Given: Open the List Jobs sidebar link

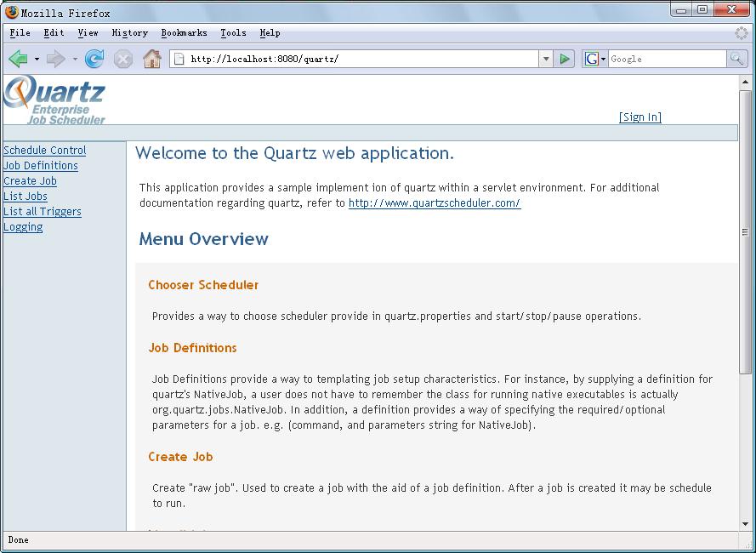Looking at the screenshot, I should [26, 197].
